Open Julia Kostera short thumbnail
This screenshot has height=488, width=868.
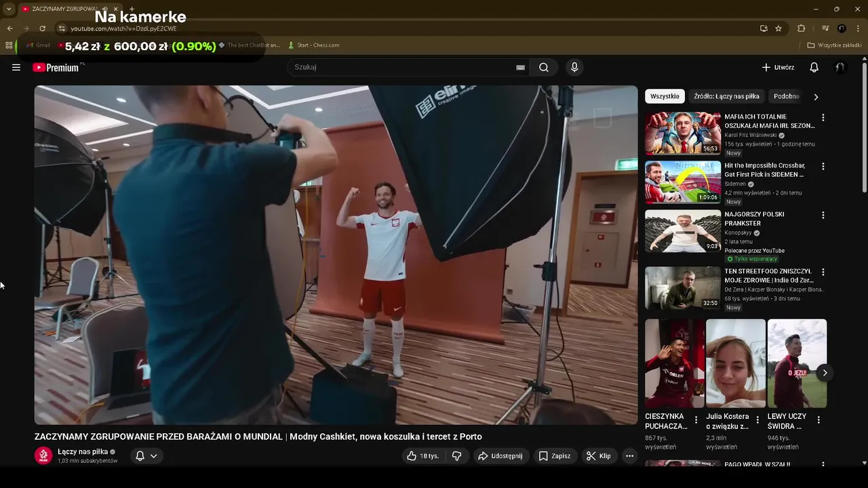coord(736,363)
